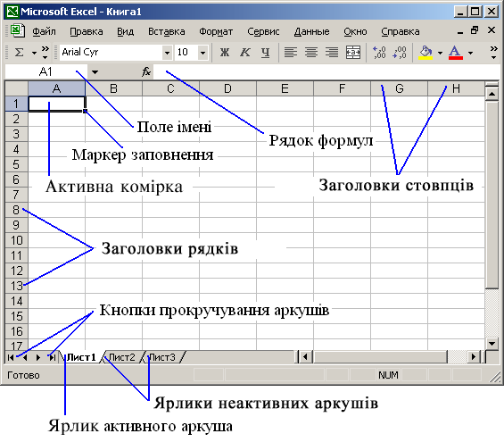This screenshot has width=504, height=442.
Task: Click Merge and Center icon
Action: coord(353,52)
